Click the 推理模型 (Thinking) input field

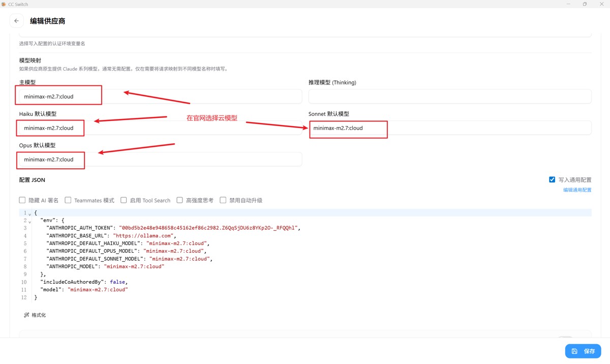click(450, 97)
